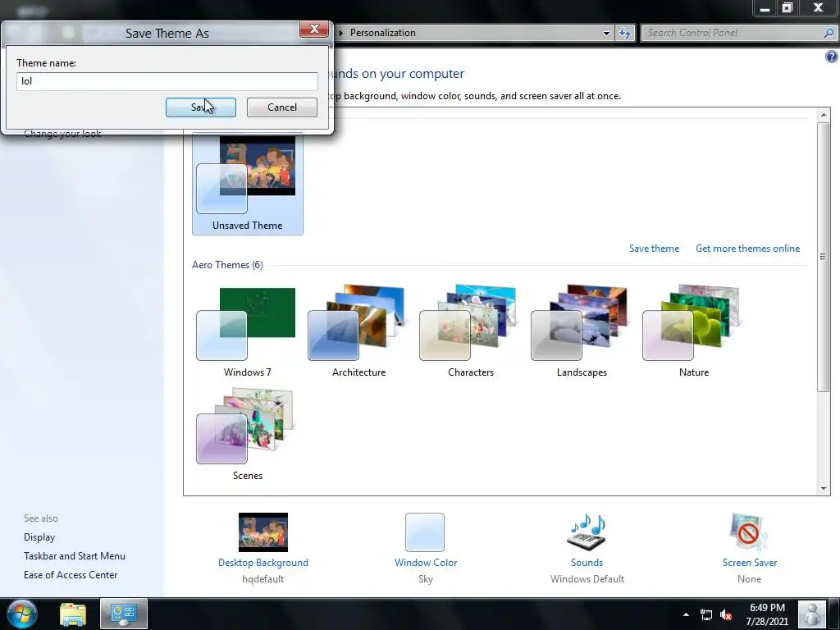The image size is (840, 630).
Task: Choose the Architecture theme
Action: coord(358,332)
